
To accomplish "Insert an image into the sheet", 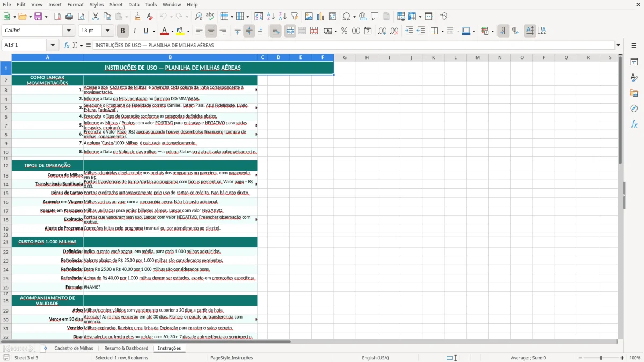I will (x=309, y=17).
